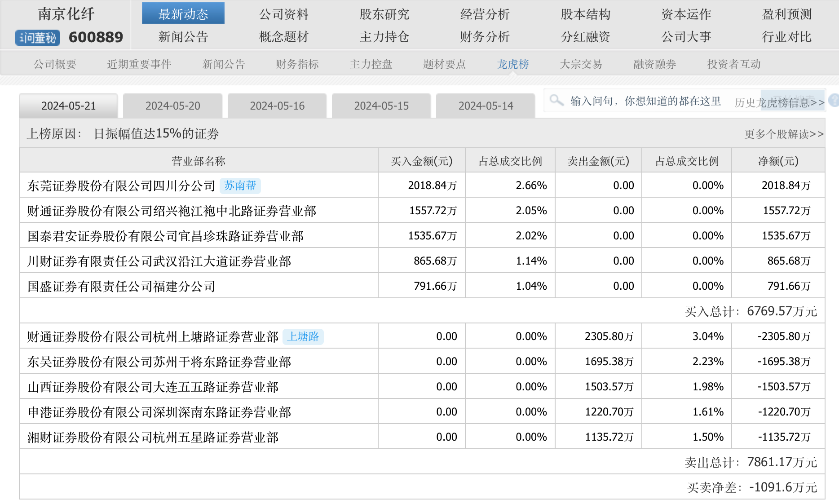Click the magnifier search icon

tap(556, 100)
